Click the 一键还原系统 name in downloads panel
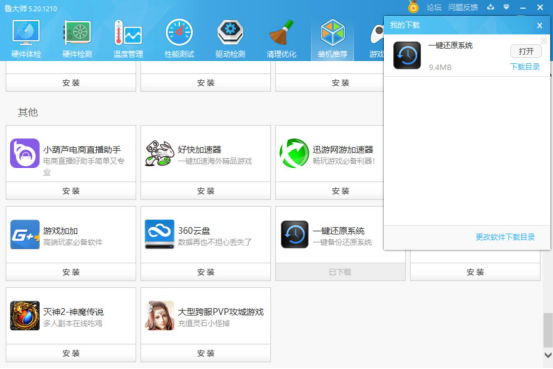 (450, 45)
